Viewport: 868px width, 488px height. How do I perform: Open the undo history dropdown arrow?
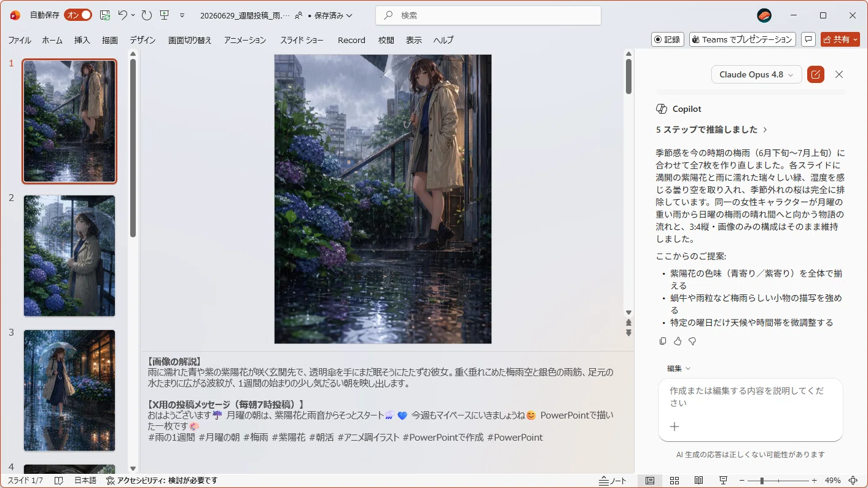pos(133,15)
